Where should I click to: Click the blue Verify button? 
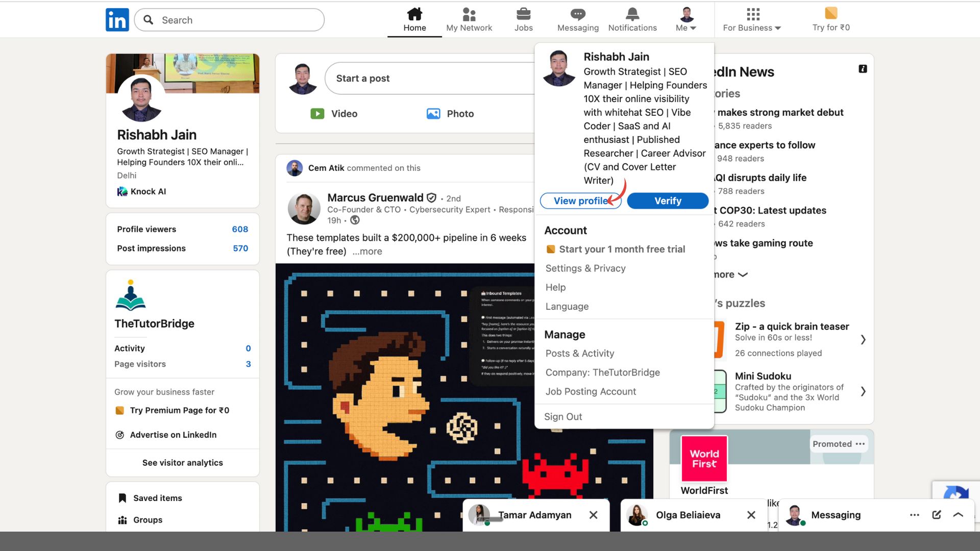[667, 201]
